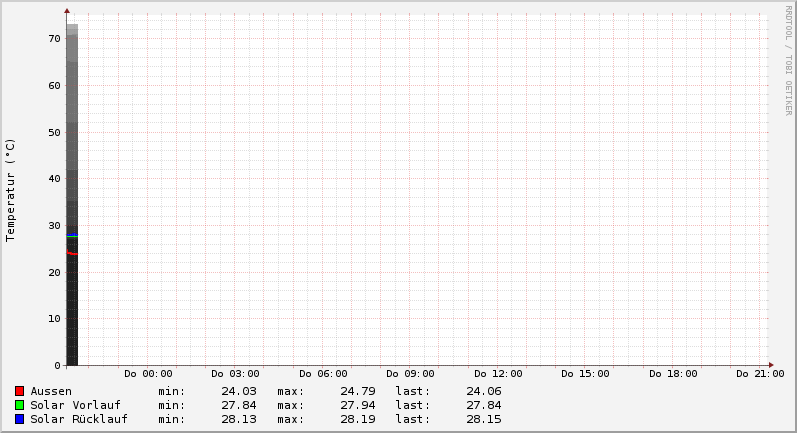The height and width of the screenshot is (433, 797).
Task: Click the Solar Rücklauf max value 28.19
Action: pyautogui.click(x=358, y=419)
